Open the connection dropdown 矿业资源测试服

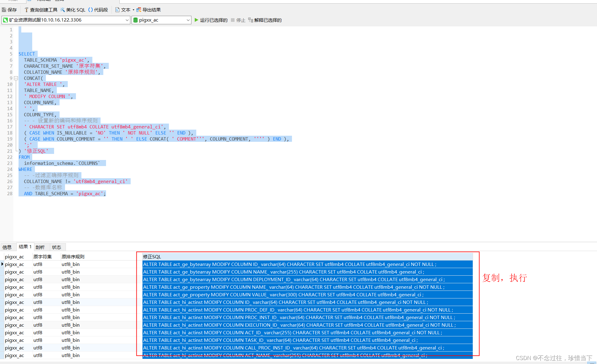[127, 20]
